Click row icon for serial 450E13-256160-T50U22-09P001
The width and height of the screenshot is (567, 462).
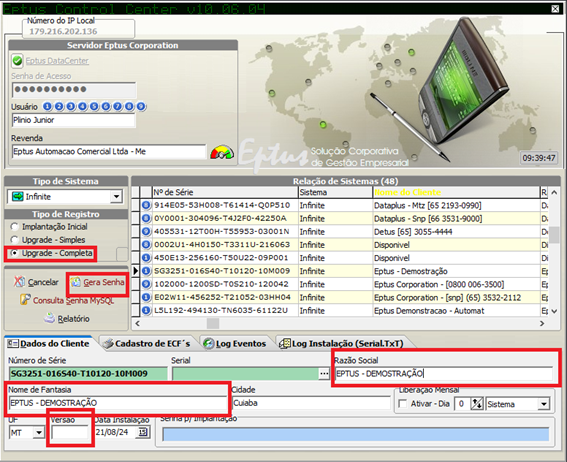pyautogui.click(x=146, y=258)
